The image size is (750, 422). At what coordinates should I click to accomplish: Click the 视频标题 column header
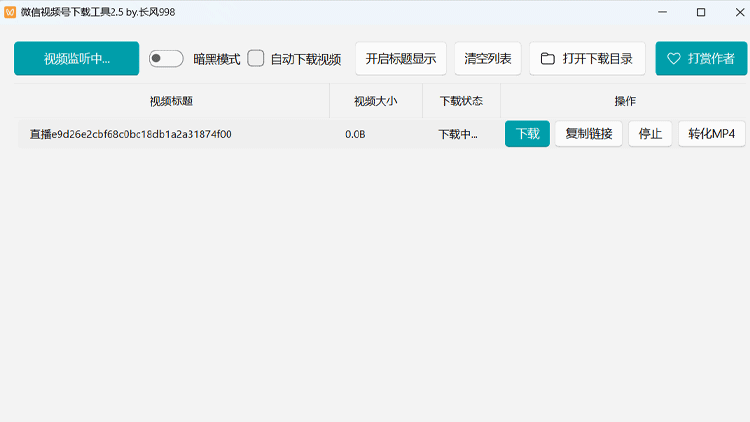pos(171,102)
